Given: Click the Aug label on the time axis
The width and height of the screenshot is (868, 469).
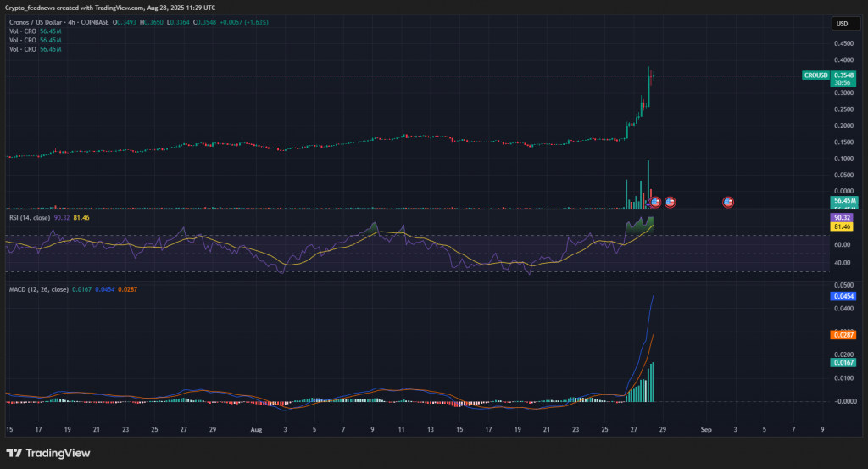Looking at the screenshot, I should (x=256, y=430).
